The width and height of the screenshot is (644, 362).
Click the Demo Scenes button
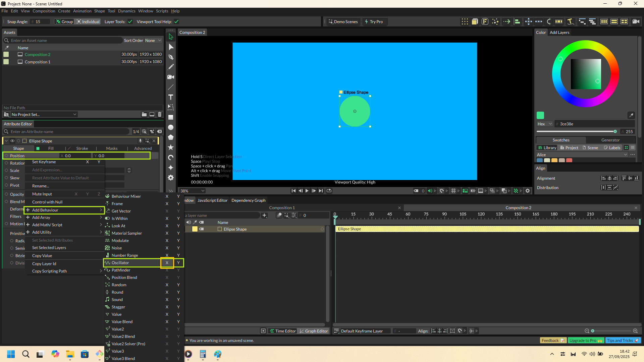343,22
